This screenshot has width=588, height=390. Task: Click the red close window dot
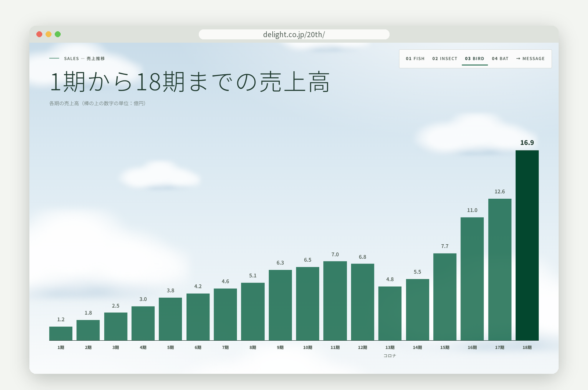click(39, 34)
